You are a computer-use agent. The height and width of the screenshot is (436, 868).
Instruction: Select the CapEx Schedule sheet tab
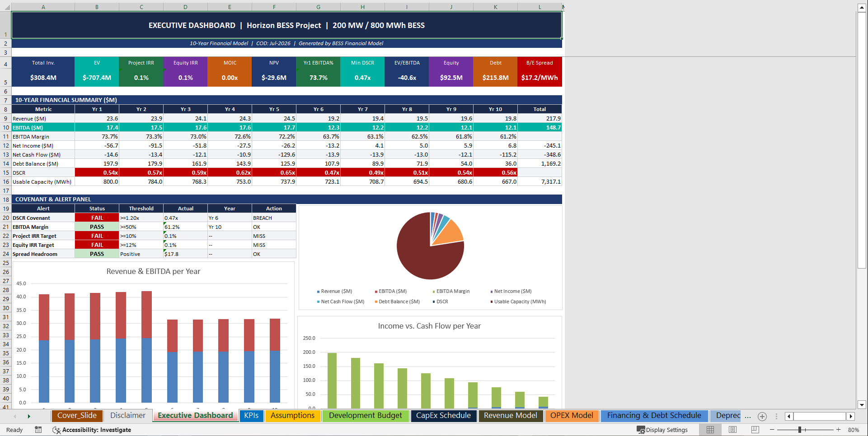(x=443, y=416)
